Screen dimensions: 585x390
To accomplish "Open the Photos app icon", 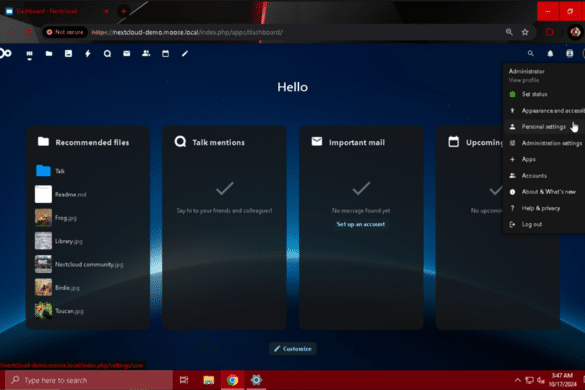I will 68,54.
